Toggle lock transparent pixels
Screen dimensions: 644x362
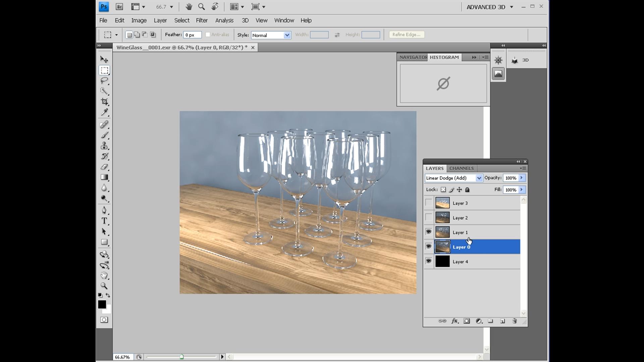pos(443,190)
